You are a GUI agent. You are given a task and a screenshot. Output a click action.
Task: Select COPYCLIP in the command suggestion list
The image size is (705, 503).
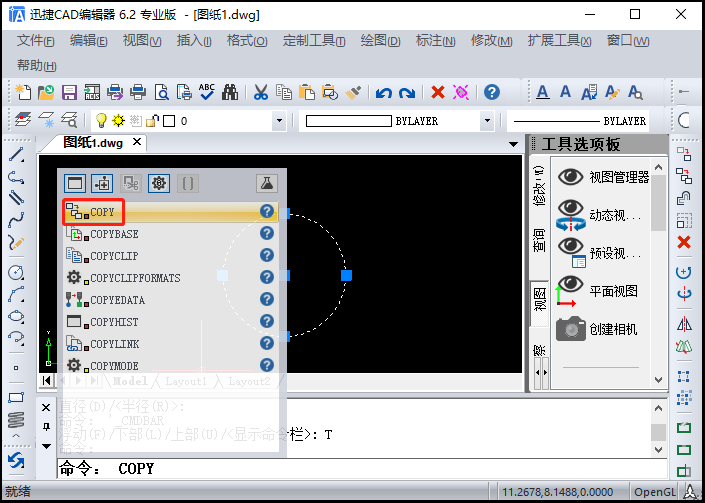[171, 255]
